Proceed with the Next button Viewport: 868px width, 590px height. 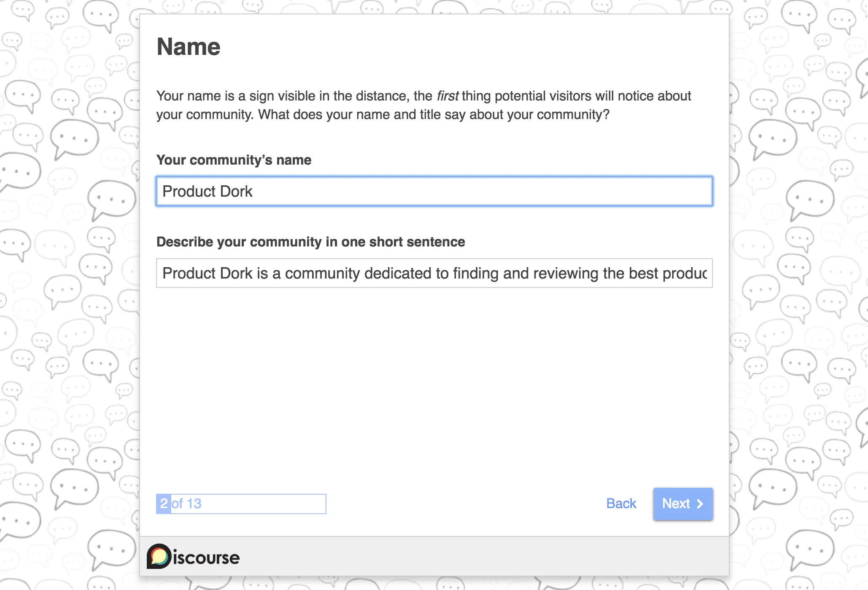[x=682, y=503]
